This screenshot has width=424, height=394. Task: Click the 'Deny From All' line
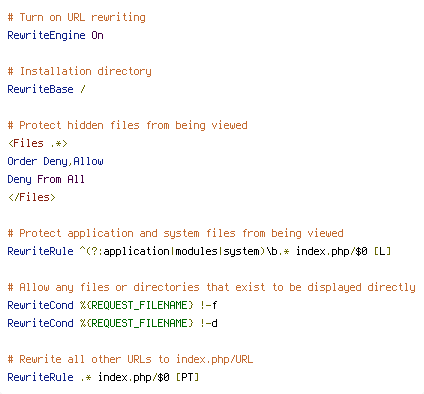click(46, 179)
